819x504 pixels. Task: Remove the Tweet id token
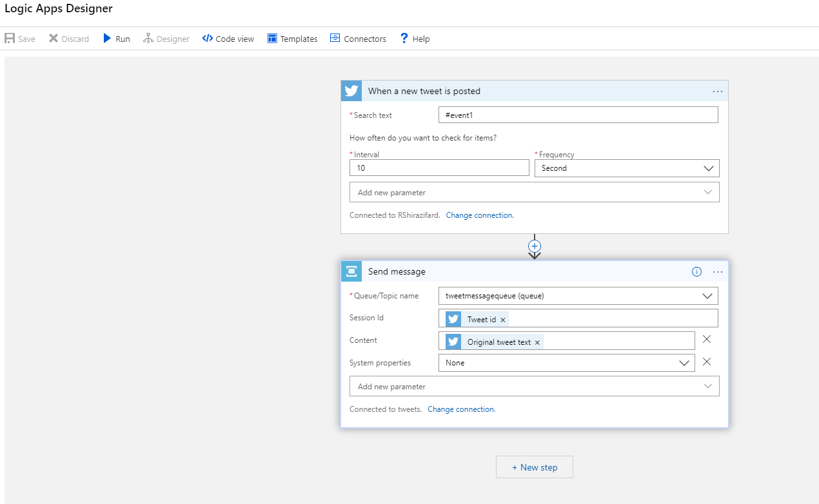pos(503,320)
